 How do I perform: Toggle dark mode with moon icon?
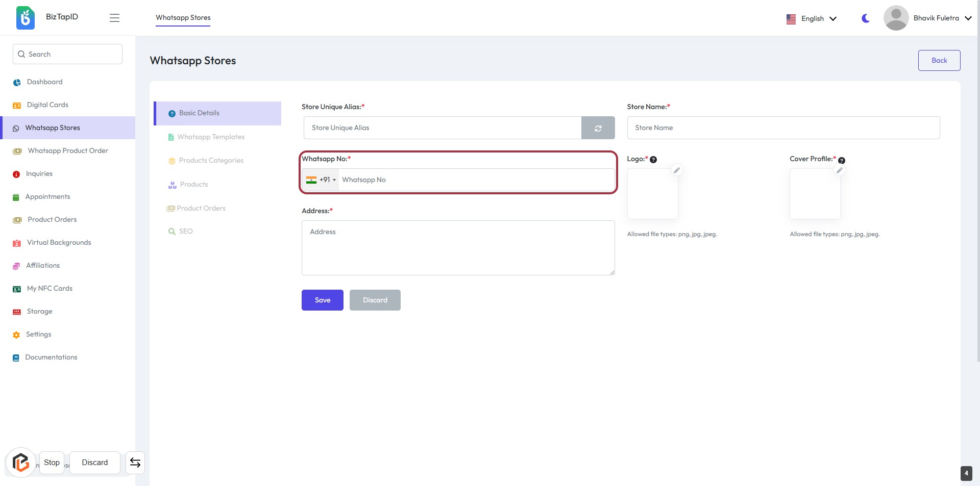866,18
